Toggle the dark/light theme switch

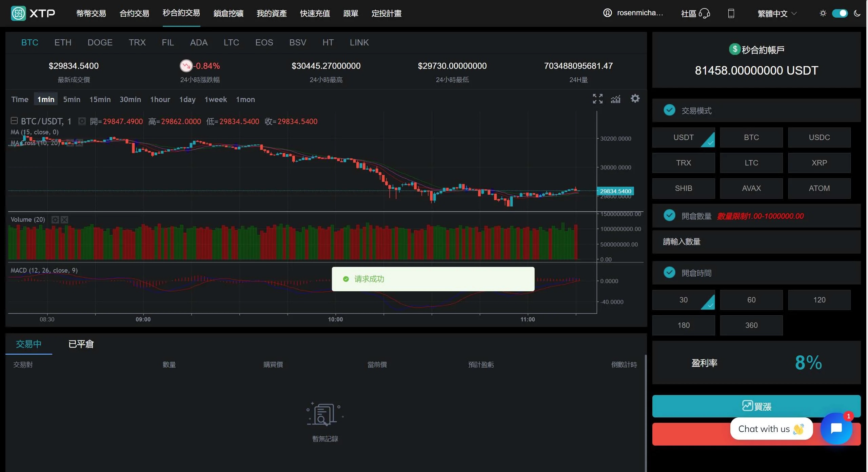click(840, 13)
